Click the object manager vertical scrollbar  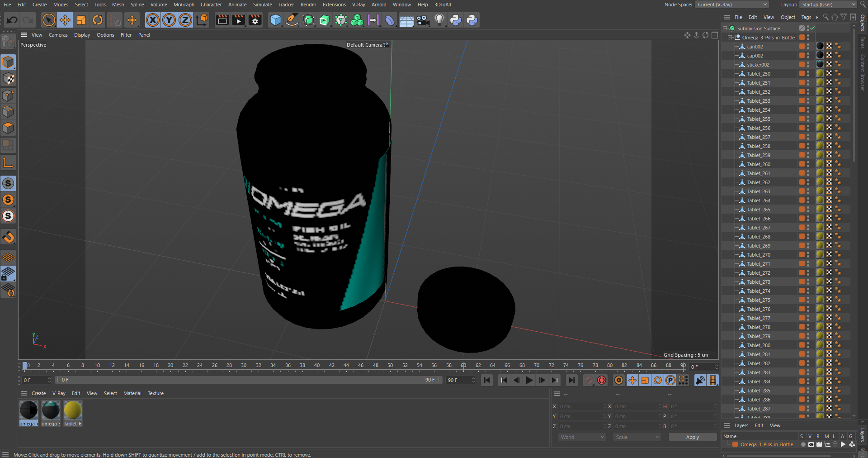pyautogui.click(x=854, y=95)
